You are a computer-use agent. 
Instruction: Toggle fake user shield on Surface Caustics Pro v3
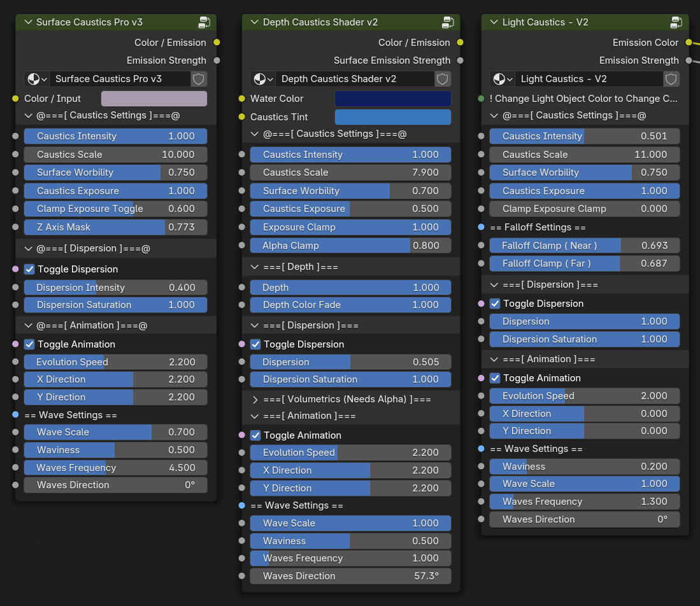199,79
